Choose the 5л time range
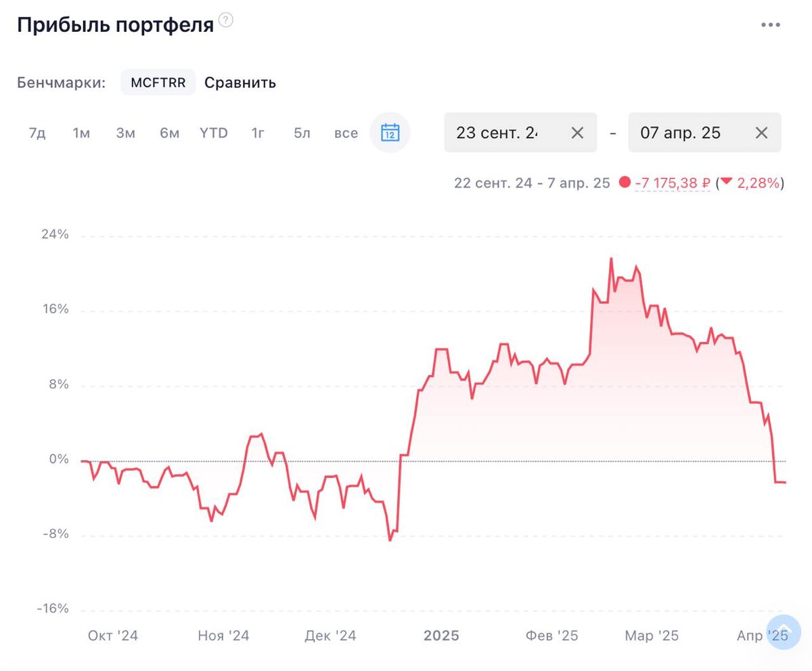Image resolution: width=812 pixels, height=671 pixels. tap(302, 133)
